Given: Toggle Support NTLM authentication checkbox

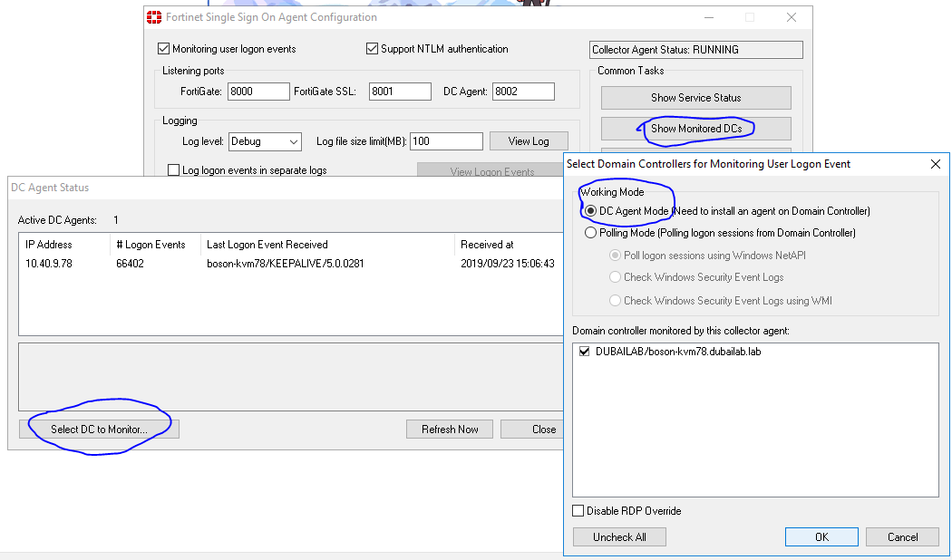Looking at the screenshot, I should tap(372, 49).
